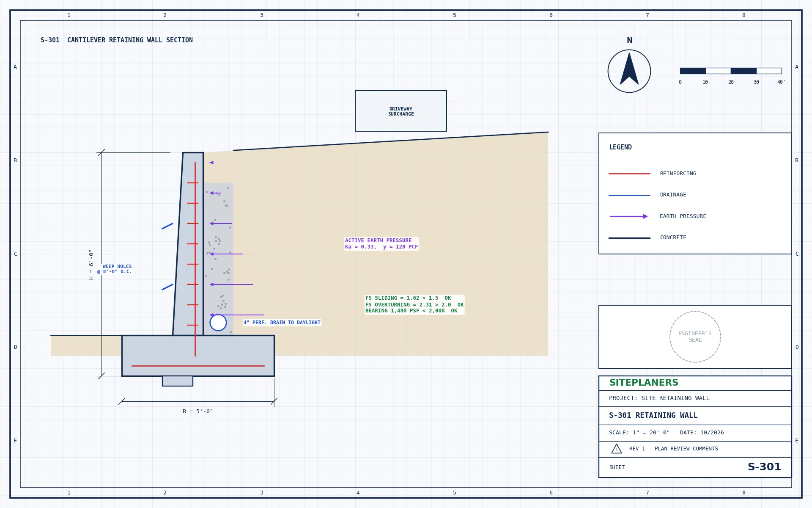This screenshot has width=812, height=508.
Task: Select the Weep Holes @ 8'-0" O.C. label
Action: 115,269
